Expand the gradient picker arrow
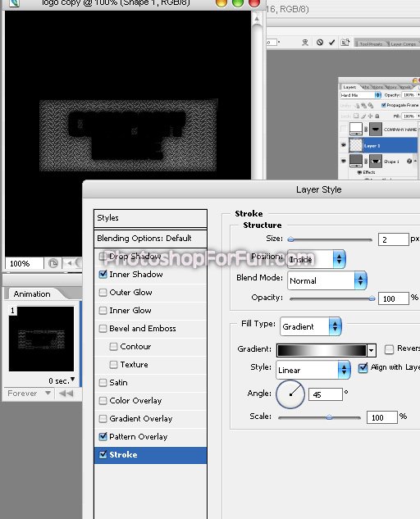This screenshot has height=519, width=420. (372, 350)
